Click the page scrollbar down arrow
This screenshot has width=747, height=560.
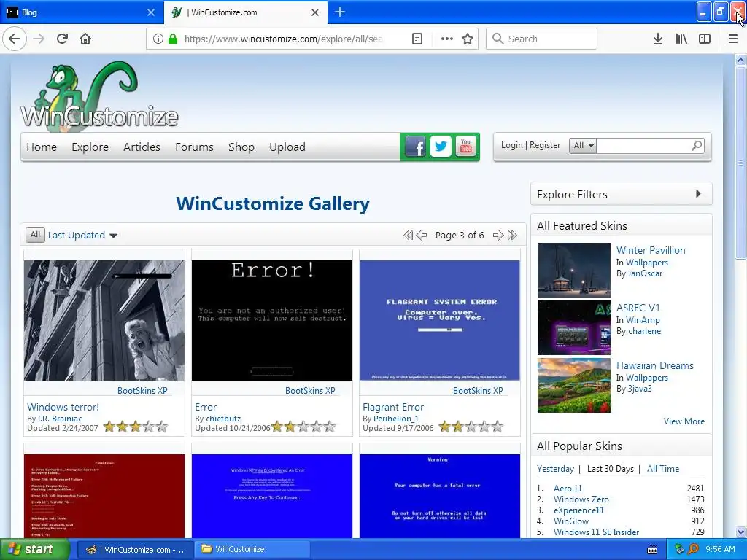(x=740, y=532)
